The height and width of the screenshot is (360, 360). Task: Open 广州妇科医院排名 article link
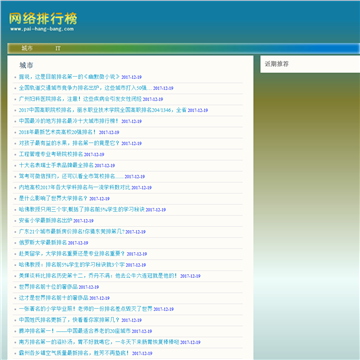(x=80, y=99)
